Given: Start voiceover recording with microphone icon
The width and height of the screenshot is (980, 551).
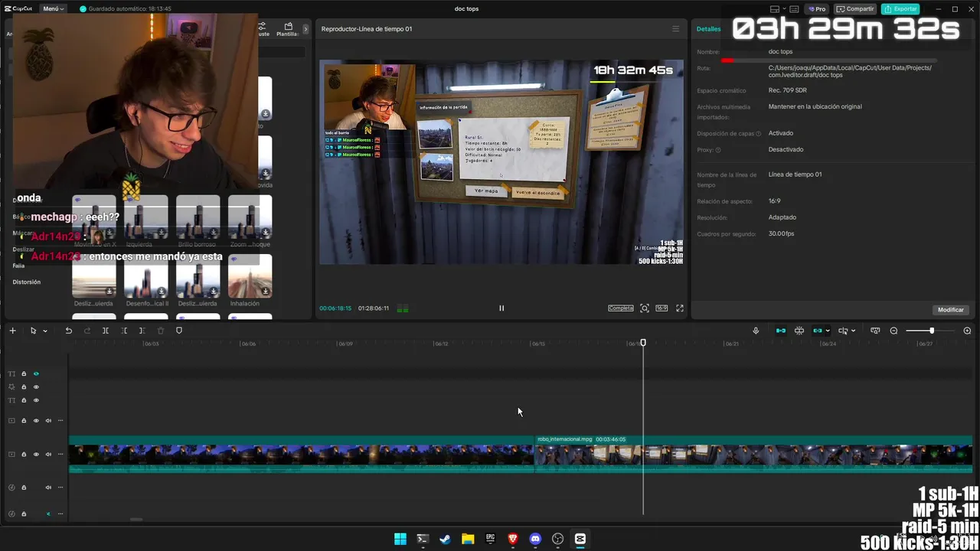Looking at the screenshot, I should (756, 331).
